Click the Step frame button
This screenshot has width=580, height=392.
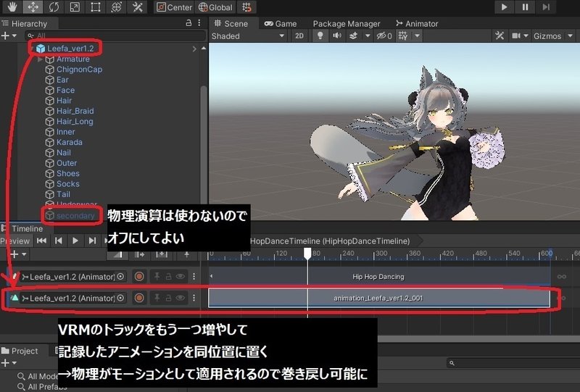point(546,7)
